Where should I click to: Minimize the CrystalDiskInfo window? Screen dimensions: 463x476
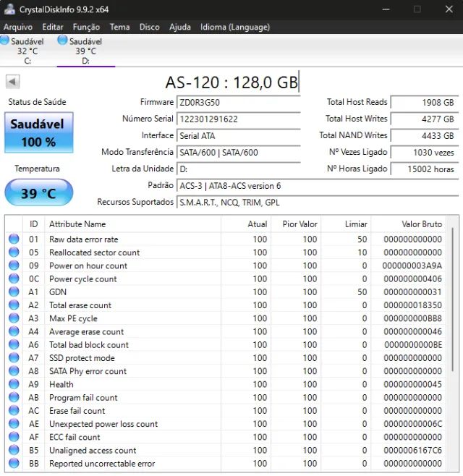386,9
